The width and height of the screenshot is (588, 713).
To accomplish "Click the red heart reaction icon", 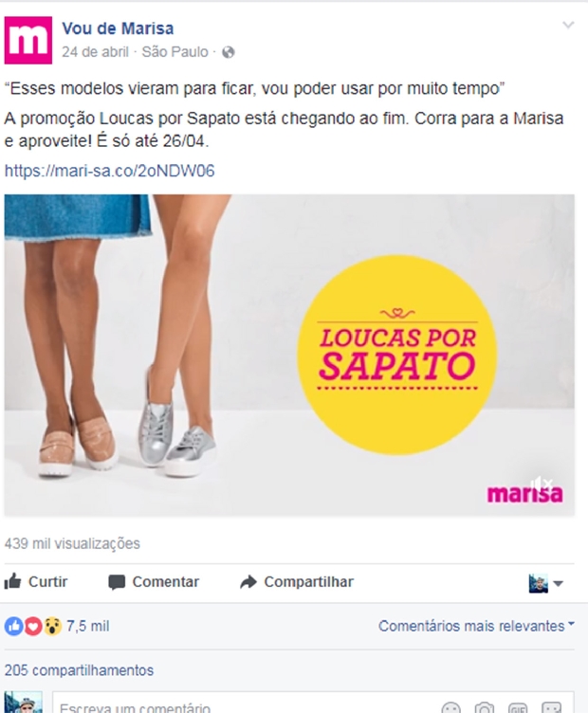I will click(x=33, y=626).
